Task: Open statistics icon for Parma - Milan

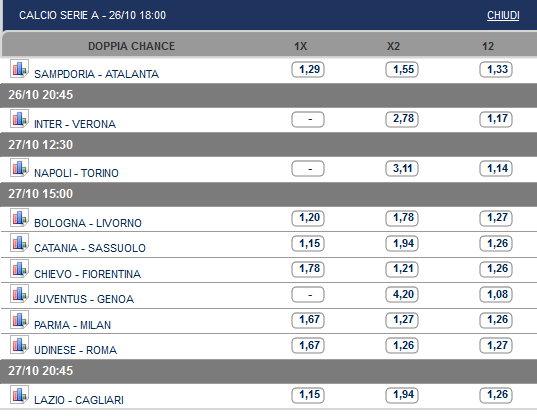Action: pyautogui.click(x=19, y=320)
